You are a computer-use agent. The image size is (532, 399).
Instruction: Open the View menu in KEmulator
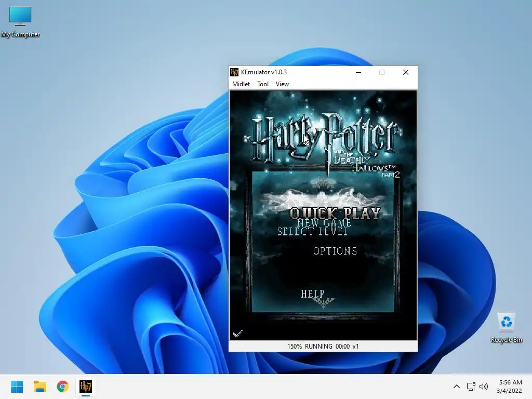click(x=282, y=84)
